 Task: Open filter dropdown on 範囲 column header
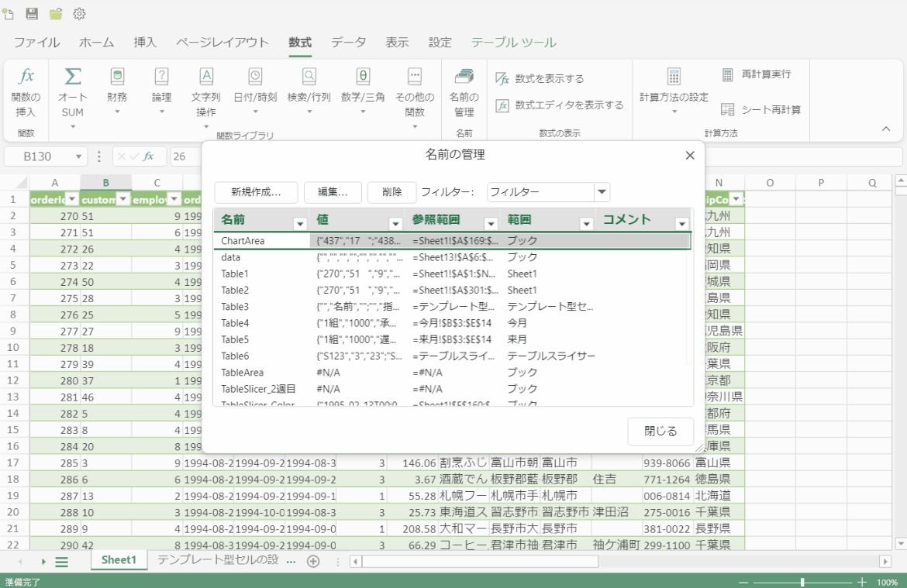pos(586,224)
